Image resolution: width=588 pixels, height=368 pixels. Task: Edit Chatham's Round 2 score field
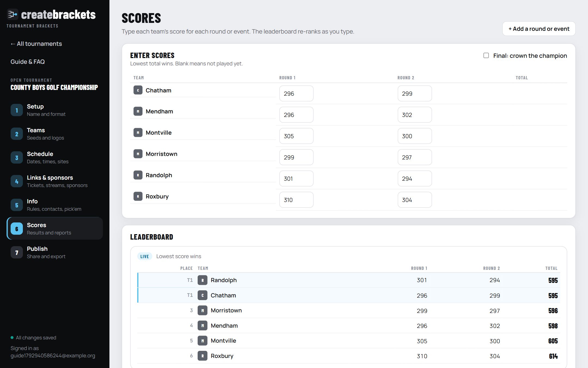[x=415, y=93]
